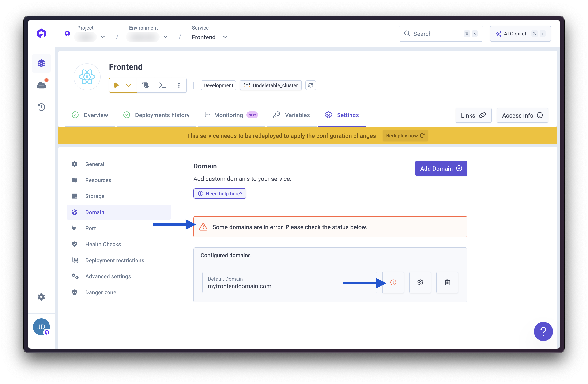588x384 pixels.
Task: Click the Need help here link
Action: [x=220, y=193]
